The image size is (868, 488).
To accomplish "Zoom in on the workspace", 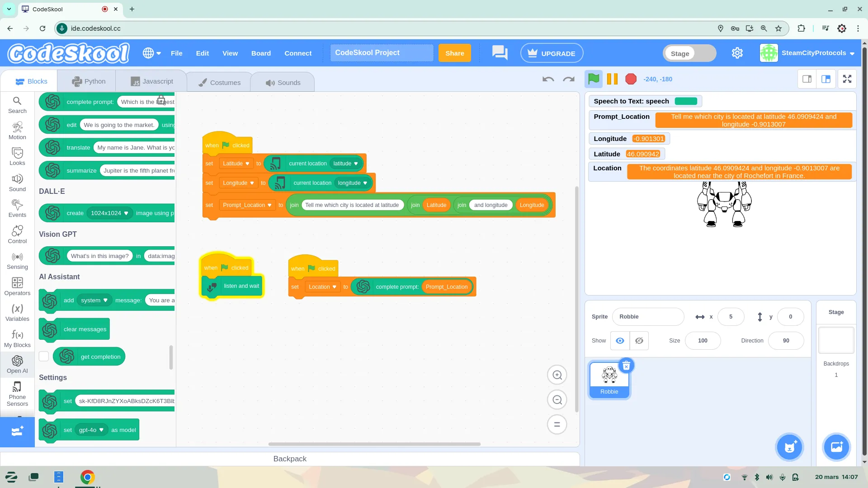I will (557, 375).
